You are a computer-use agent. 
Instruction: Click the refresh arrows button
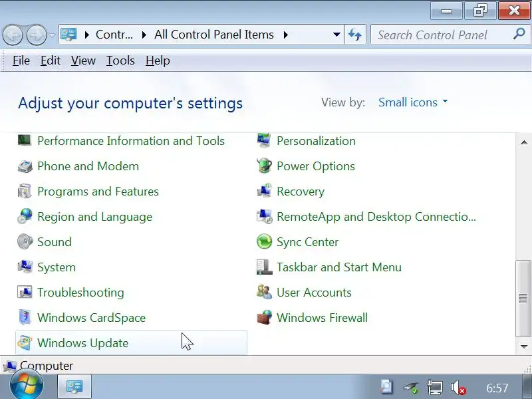(355, 35)
